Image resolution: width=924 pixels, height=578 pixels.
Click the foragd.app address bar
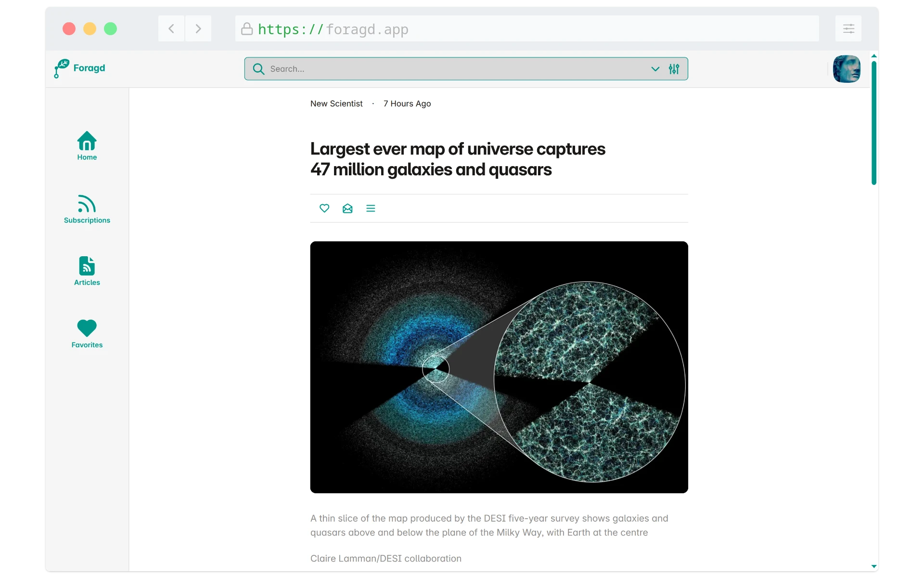[527, 28]
